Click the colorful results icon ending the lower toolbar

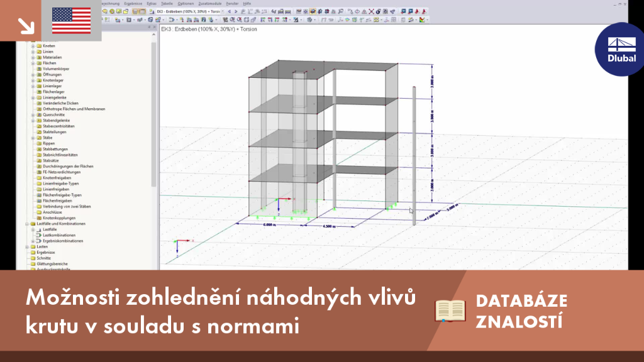coord(422,19)
